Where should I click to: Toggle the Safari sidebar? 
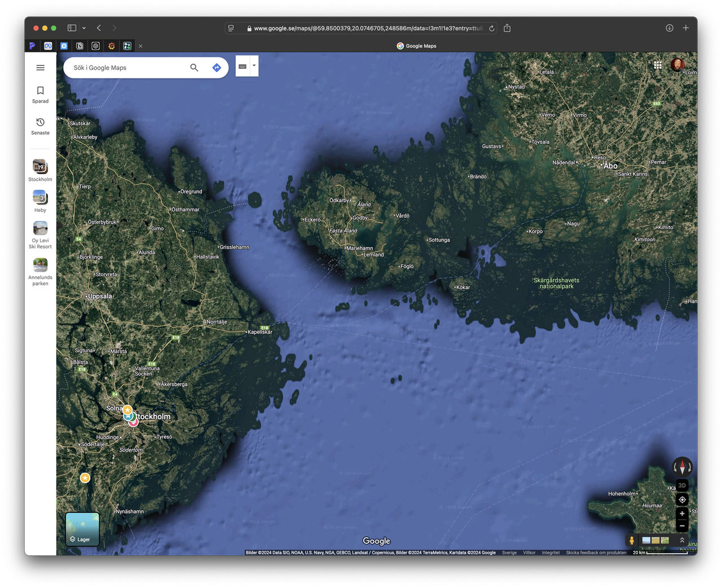coord(71,28)
